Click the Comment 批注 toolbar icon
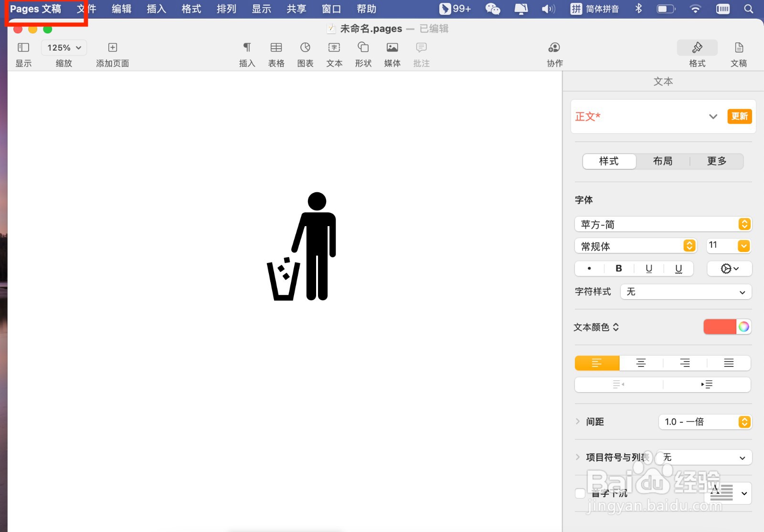 click(421, 48)
